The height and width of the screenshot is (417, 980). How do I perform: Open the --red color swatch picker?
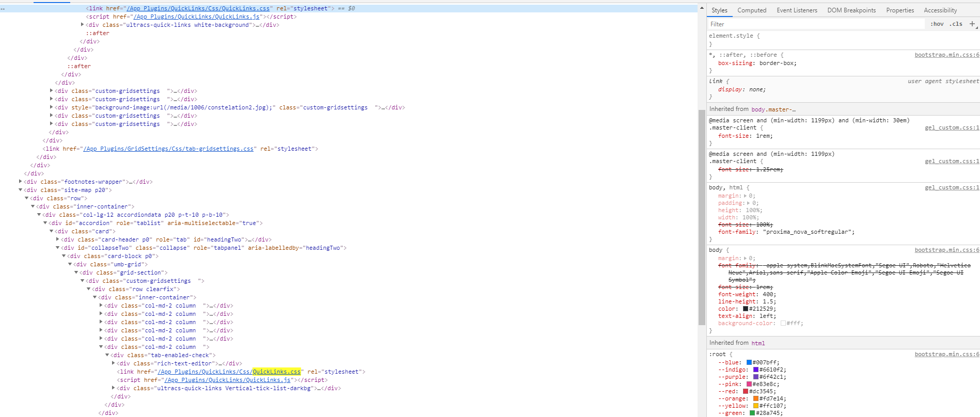pyautogui.click(x=746, y=392)
